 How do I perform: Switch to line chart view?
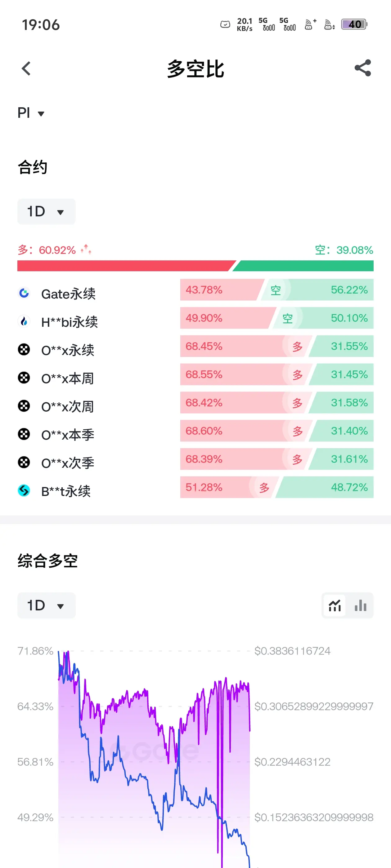335,605
